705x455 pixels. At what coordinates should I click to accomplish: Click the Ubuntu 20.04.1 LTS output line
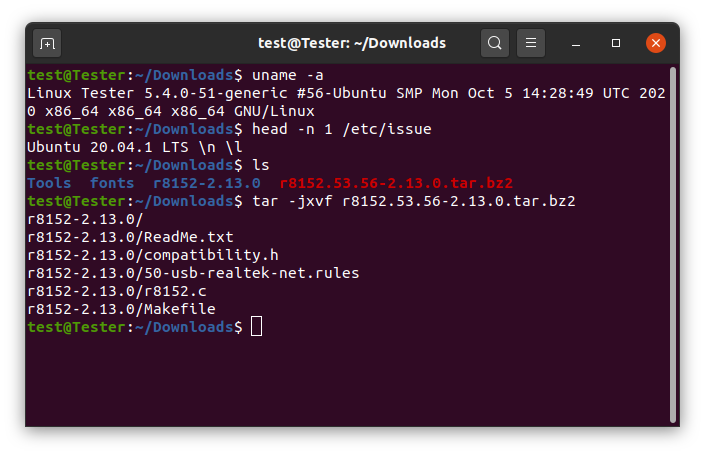pos(135,147)
